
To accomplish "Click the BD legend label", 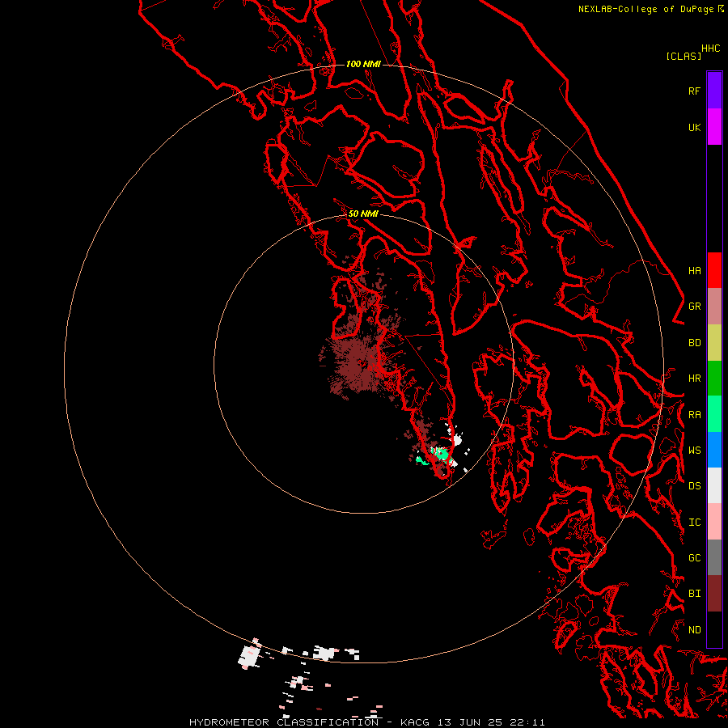I will click(x=694, y=343).
